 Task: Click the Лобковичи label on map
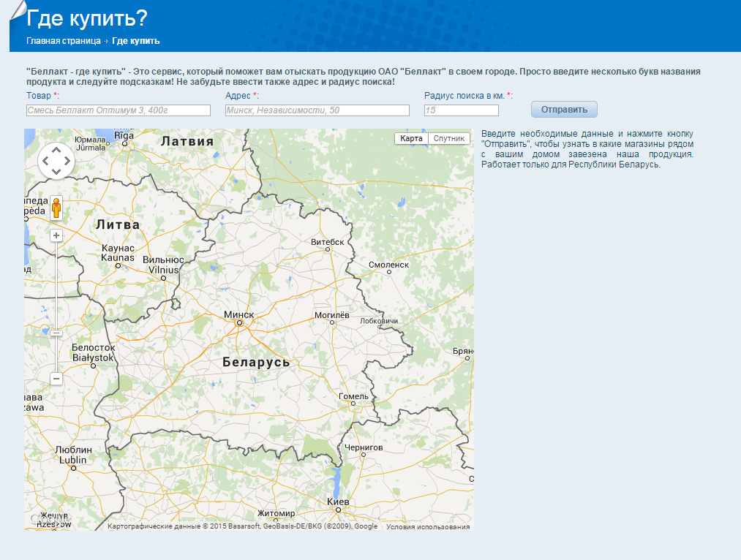pyautogui.click(x=379, y=321)
